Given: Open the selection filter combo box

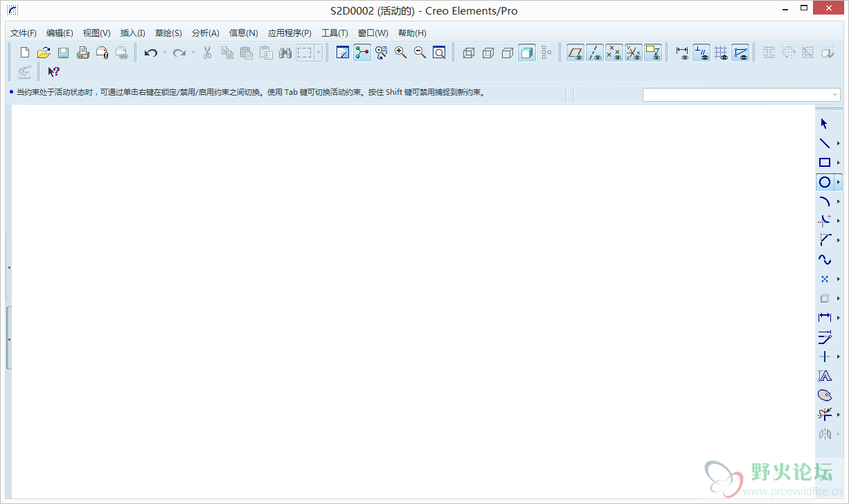Looking at the screenshot, I should tap(742, 95).
